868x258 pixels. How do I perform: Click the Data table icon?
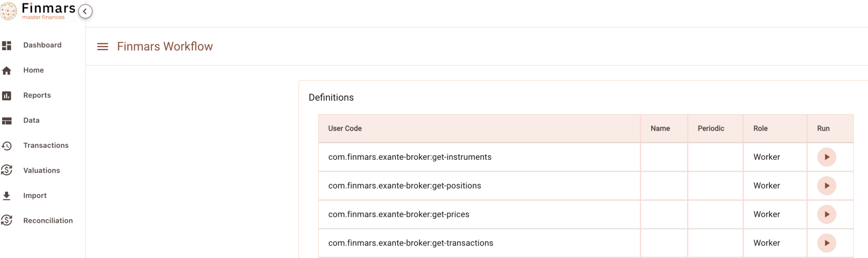pos(7,120)
